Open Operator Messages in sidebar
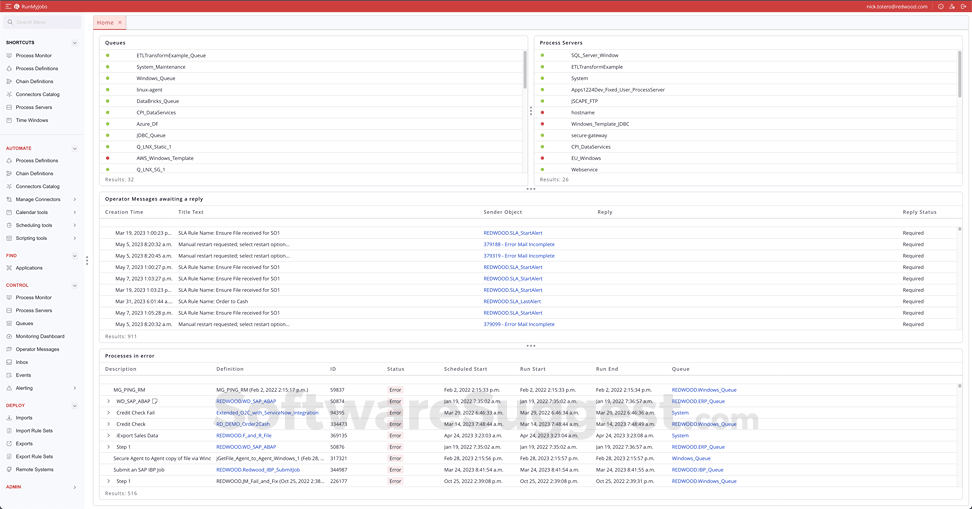This screenshot has height=509, width=972. 37,349
